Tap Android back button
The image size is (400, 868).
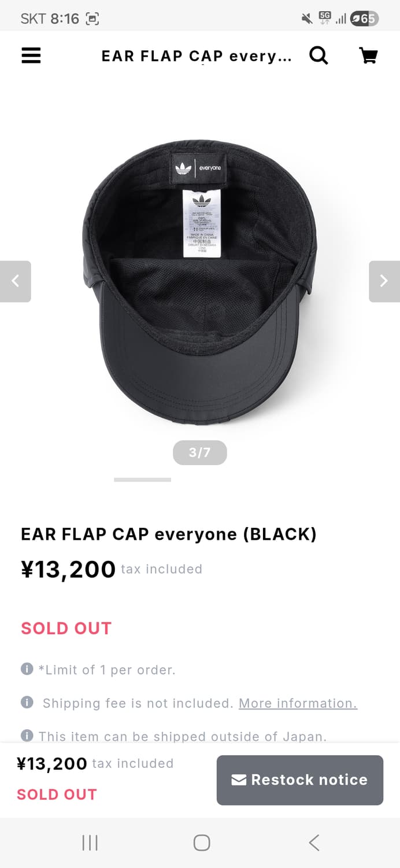(313, 843)
